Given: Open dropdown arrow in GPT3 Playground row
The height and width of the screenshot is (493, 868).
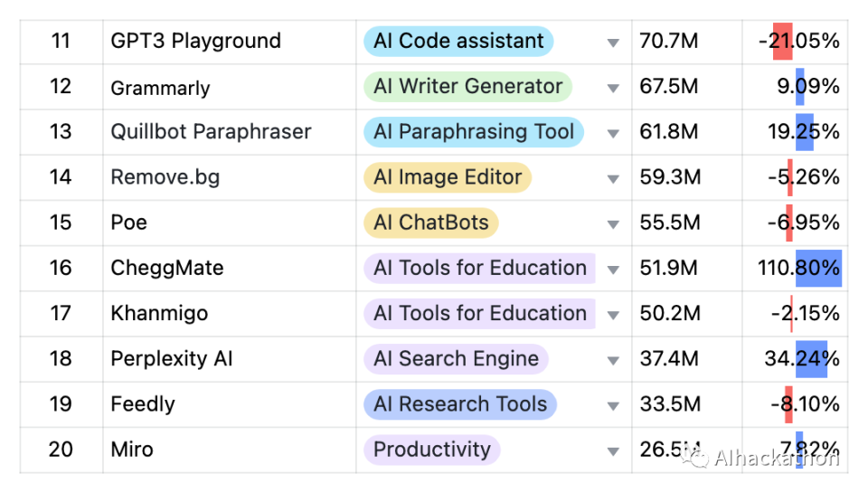Looking at the screenshot, I should pyautogui.click(x=613, y=43).
